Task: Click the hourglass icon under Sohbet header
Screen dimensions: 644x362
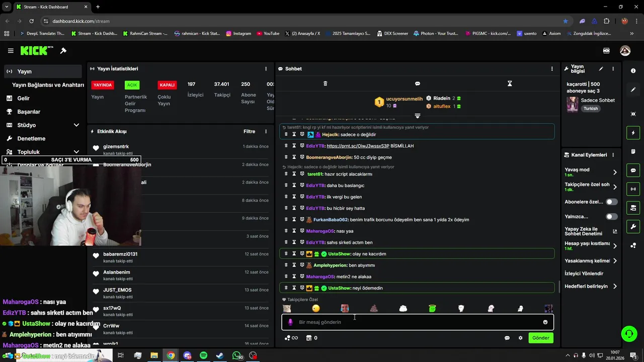Action: 510,83
